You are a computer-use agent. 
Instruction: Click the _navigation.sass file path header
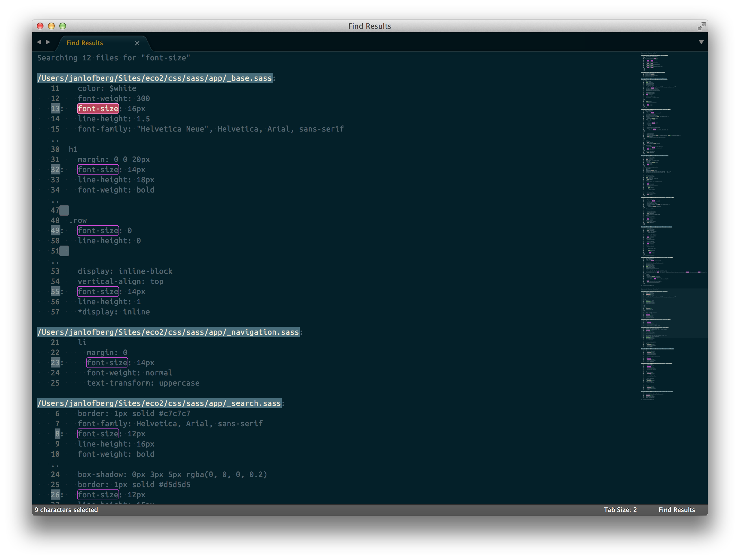tap(168, 332)
